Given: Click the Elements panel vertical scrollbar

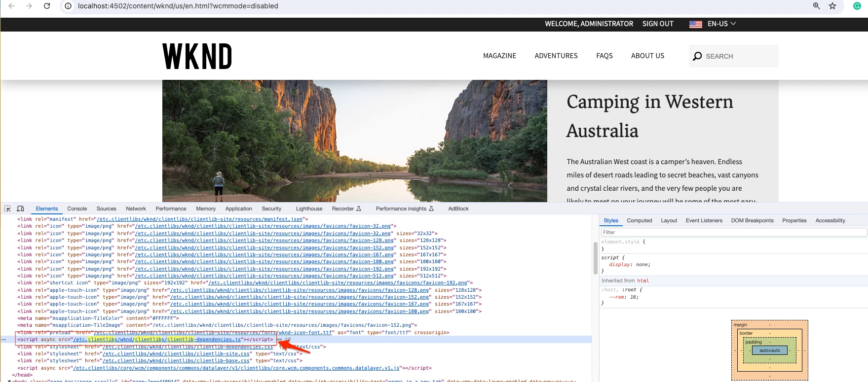Looking at the screenshot, I should tap(595, 258).
